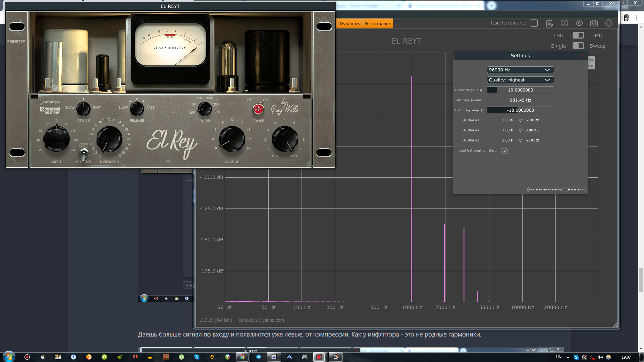
Task: Click the Att/Rel #3 time value 1.00 s
Action: coord(507,140)
